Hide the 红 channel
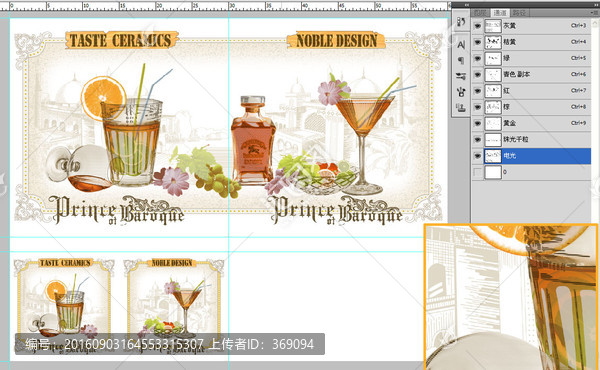Screen dimensions: 600x370 (477, 91)
